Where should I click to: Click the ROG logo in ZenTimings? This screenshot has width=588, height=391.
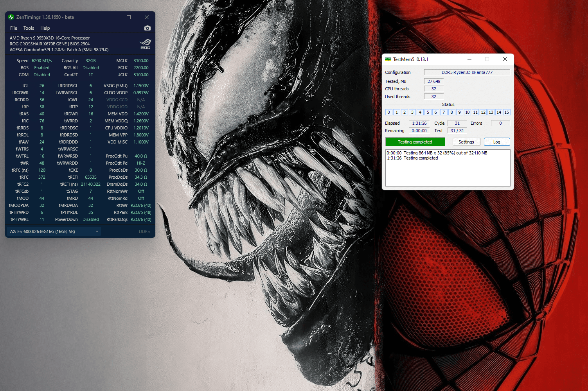click(x=145, y=44)
